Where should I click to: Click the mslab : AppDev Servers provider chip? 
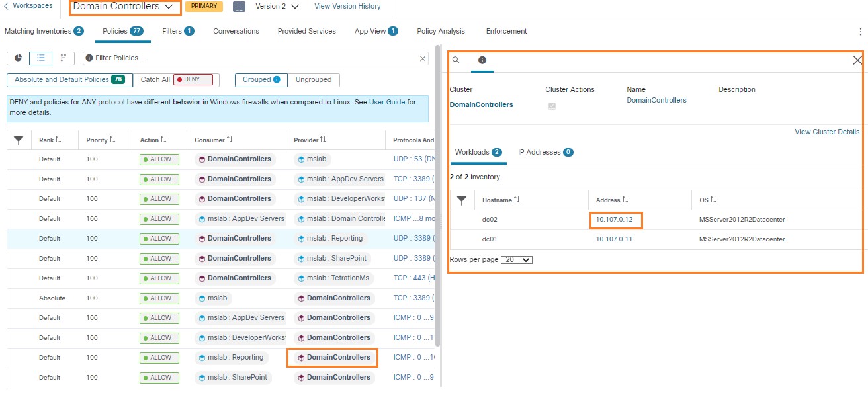(341, 179)
